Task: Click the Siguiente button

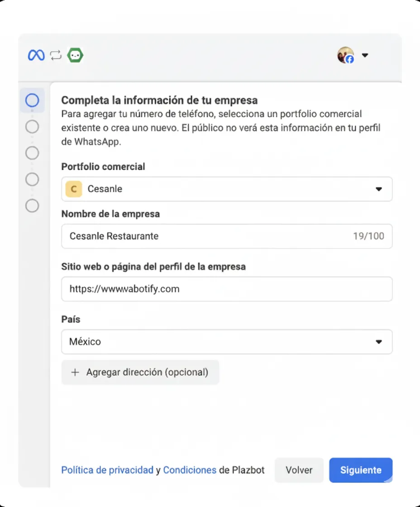Action: [x=361, y=470]
